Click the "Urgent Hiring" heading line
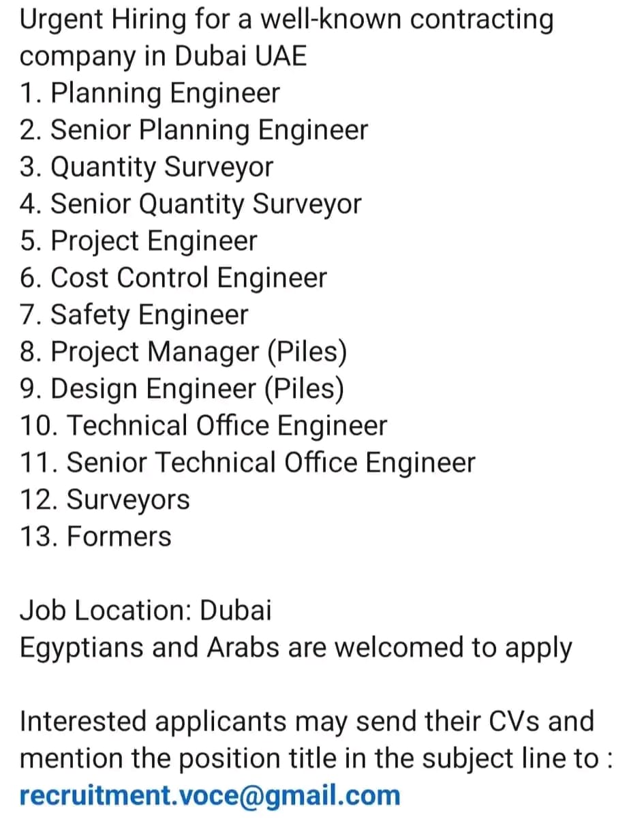This screenshot has width=644, height=830. [286, 19]
